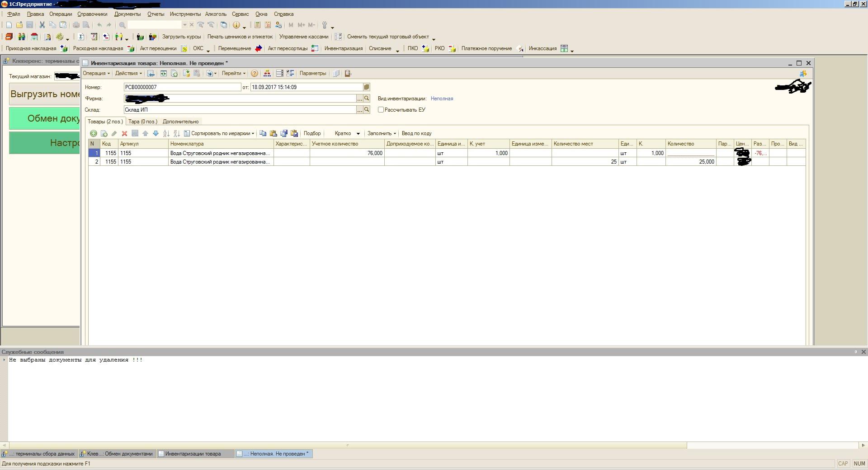The width and height of the screenshot is (868, 470).
Task: Click Печать ценников и этикеток
Action: click(240, 37)
